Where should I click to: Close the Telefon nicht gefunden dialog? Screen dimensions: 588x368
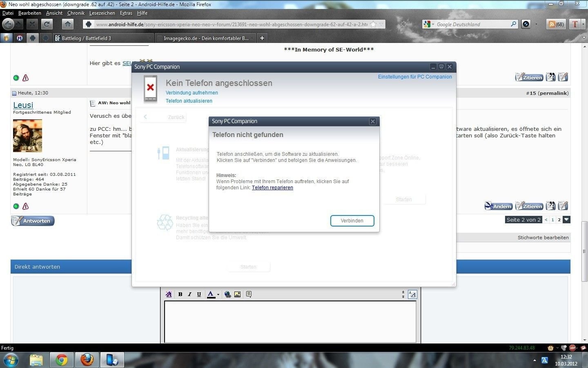(x=372, y=121)
